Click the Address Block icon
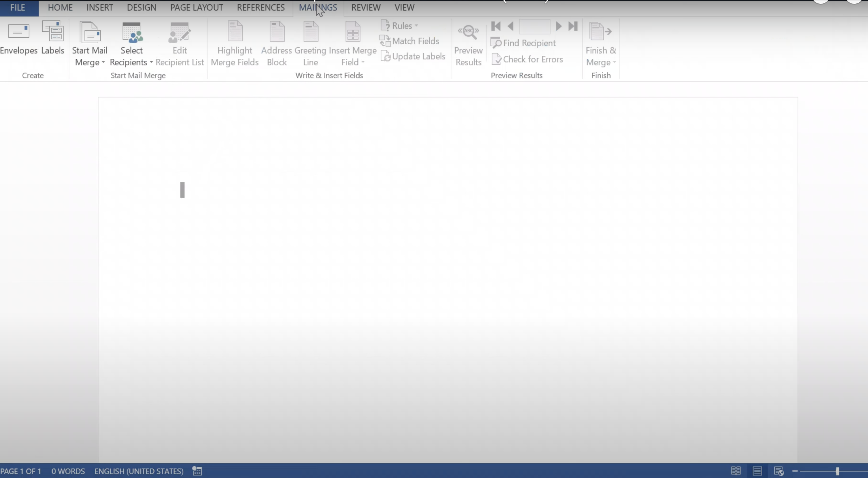Screen dimensions: 868x478 point(277,32)
